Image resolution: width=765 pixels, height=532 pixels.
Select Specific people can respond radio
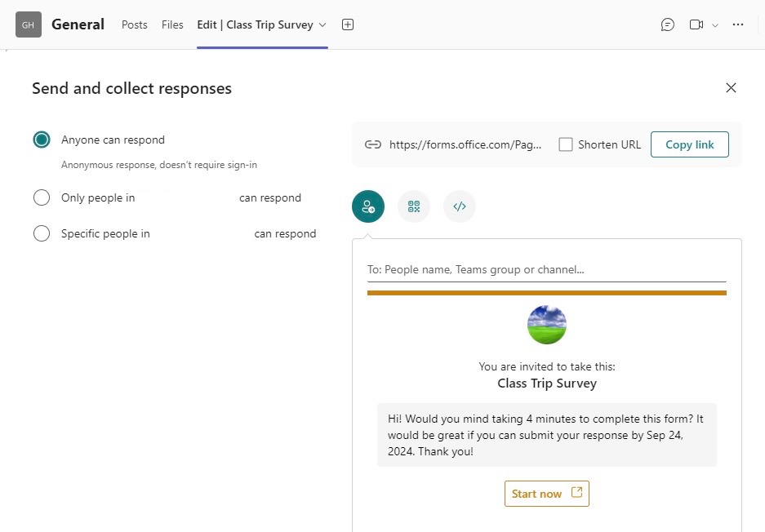tap(42, 233)
